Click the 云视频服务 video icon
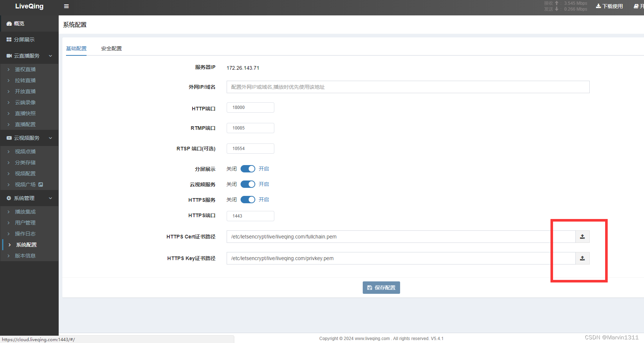Viewport: 644px width, 343px height. [x=9, y=138]
